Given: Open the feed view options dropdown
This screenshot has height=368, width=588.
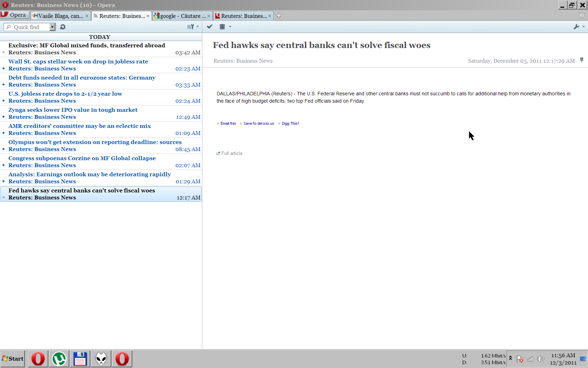Looking at the screenshot, I should (193, 27).
